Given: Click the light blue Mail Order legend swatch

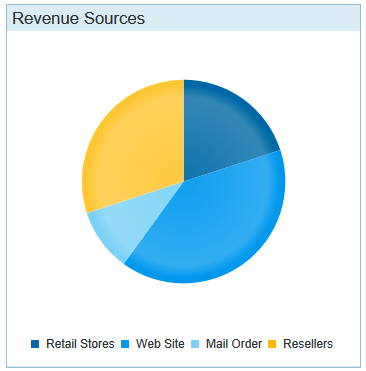Looking at the screenshot, I should (x=195, y=344).
